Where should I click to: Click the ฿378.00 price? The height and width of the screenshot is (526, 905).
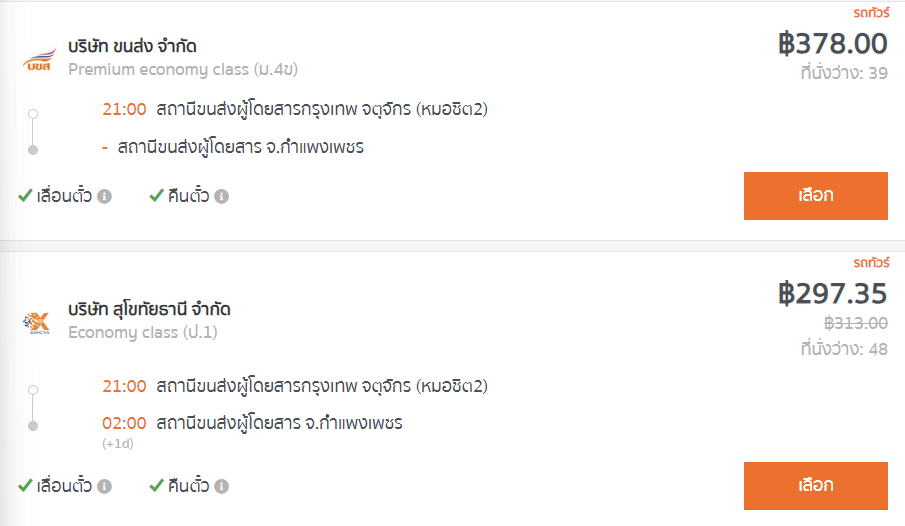click(x=832, y=44)
